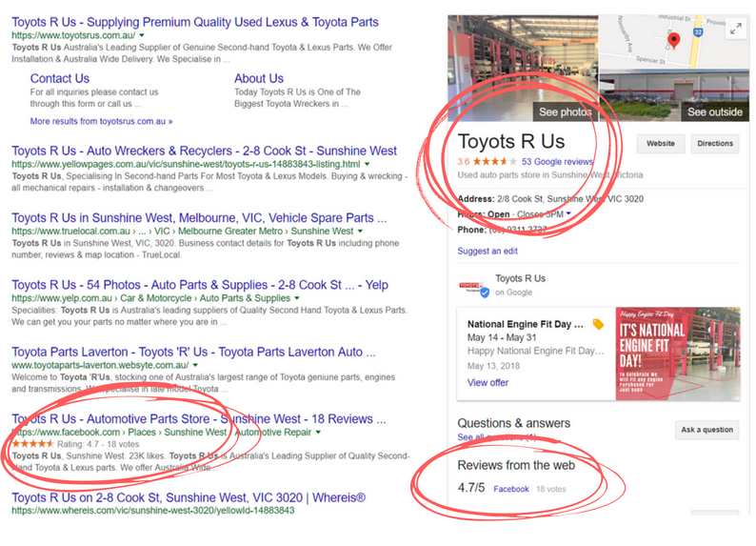
Task: Open the Contact Us sitelink
Action: [60, 78]
